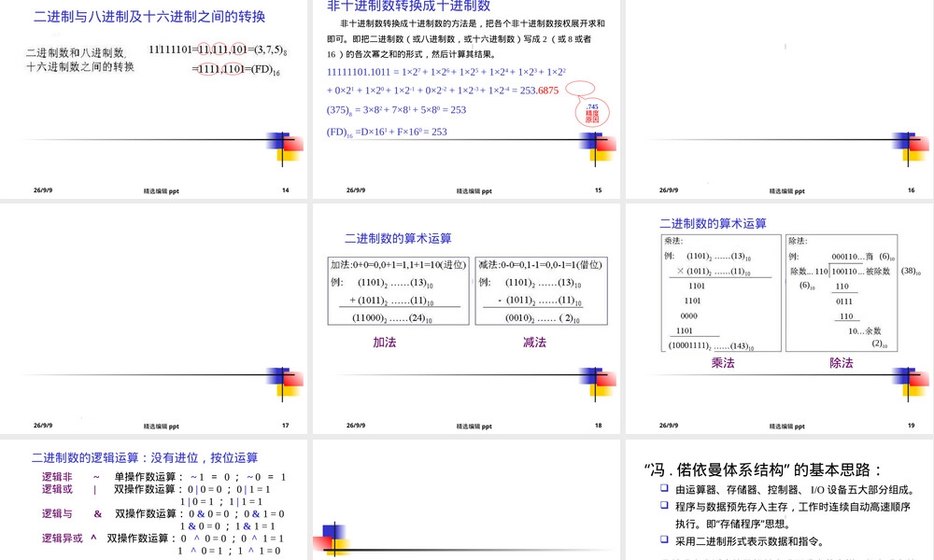Click page number 14

pos(285,190)
